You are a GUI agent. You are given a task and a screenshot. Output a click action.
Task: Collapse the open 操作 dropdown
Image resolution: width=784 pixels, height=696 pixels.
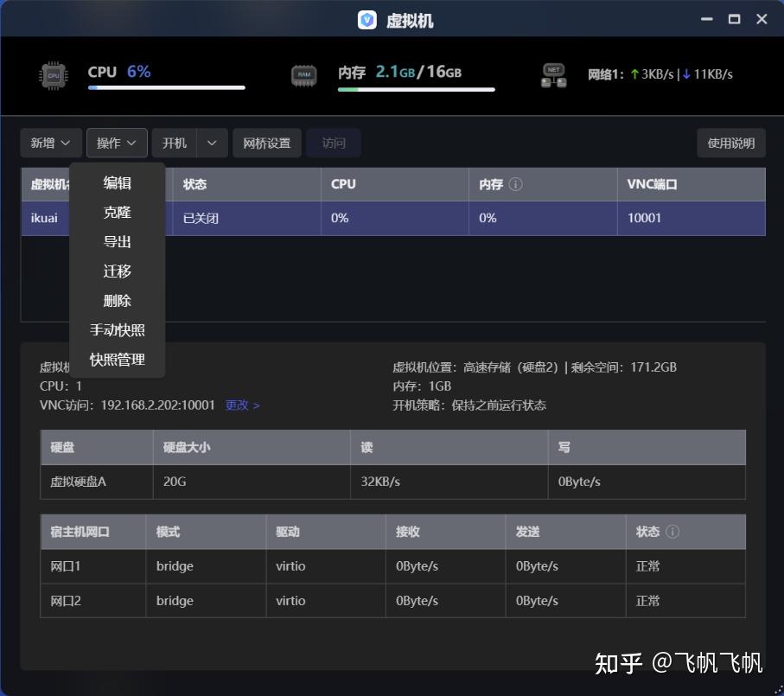[x=117, y=143]
